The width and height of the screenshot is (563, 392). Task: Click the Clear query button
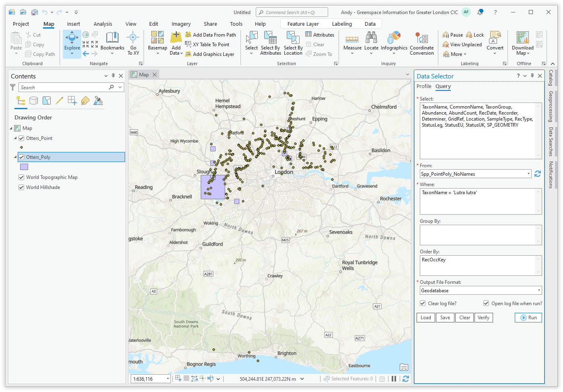(464, 318)
